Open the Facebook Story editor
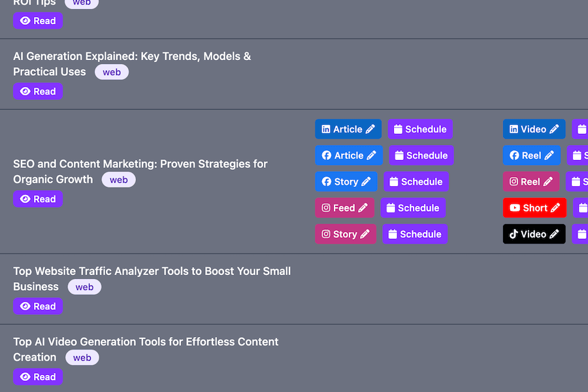This screenshot has width=588, height=392. [x=346, y=182]
